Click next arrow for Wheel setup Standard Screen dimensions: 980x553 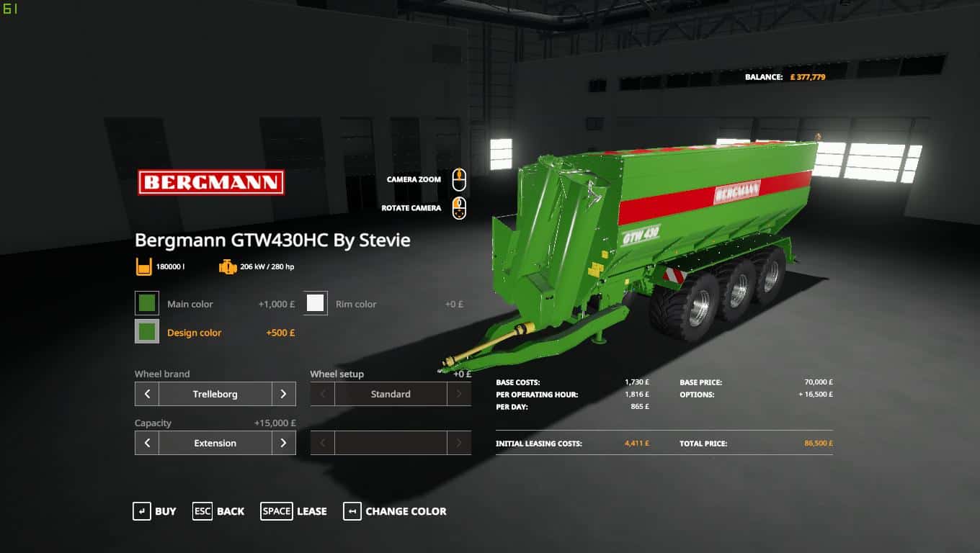click(x=459, y=394)
